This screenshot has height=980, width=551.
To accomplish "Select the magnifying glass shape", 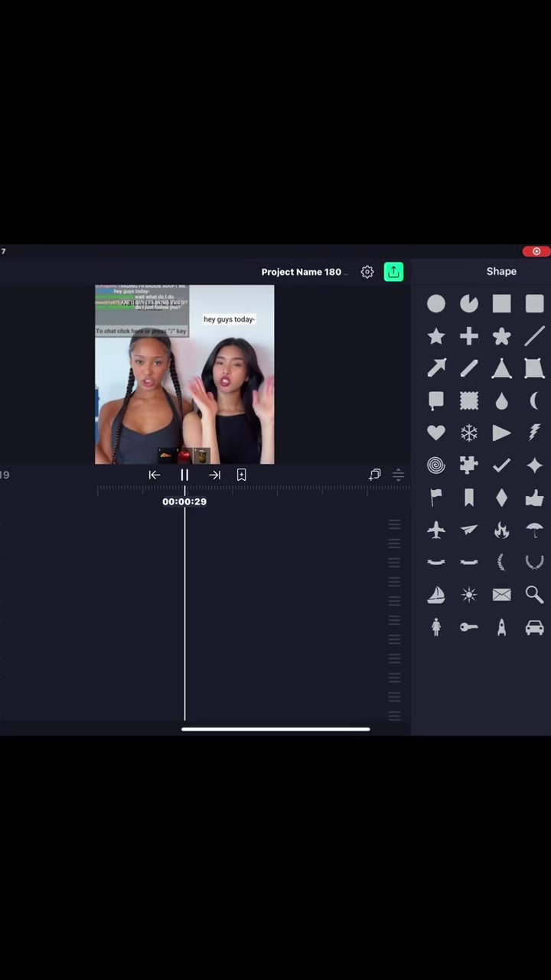I will [534, 595].
